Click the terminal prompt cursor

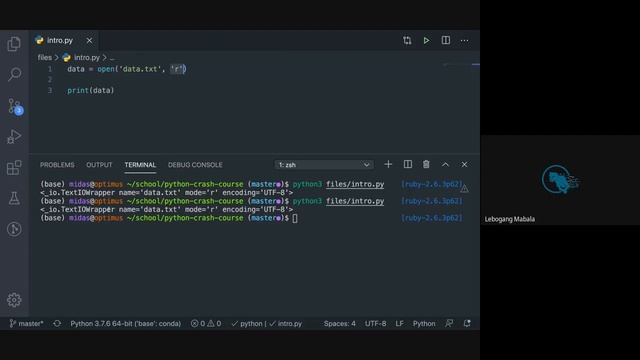295,218
